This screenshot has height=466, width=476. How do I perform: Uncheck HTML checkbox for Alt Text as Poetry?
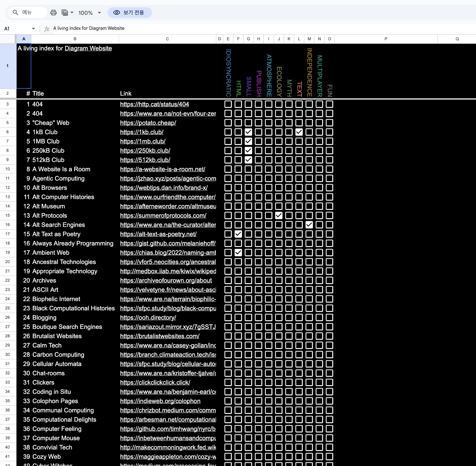click(238, 234)
